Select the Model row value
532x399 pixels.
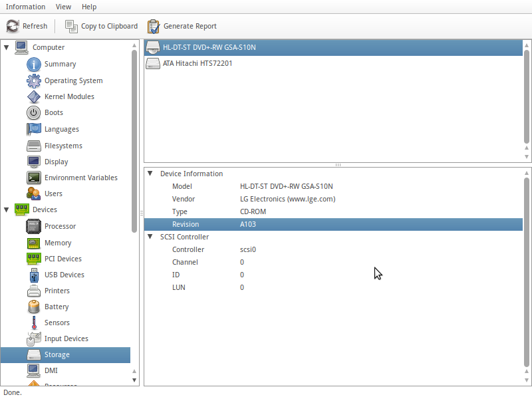[287, 186]
